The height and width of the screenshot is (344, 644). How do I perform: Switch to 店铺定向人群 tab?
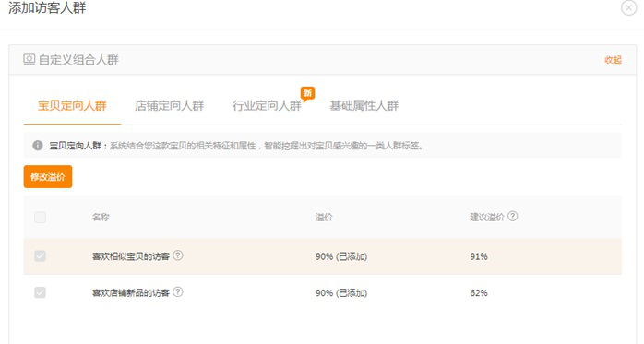click(x=169, y=105)
